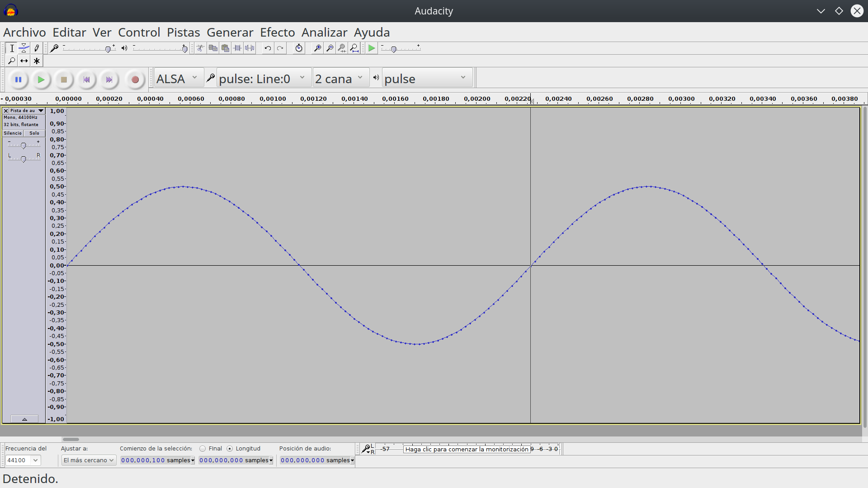Select the Final radio button
868x488 pixels.
pos(203,449)
